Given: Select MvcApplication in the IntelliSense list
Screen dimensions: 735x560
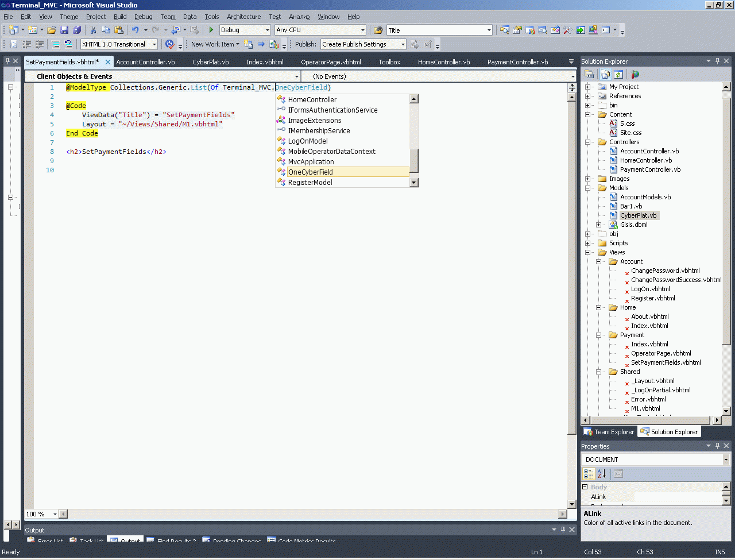Looking at the screenshot, I should click(311, 162).
